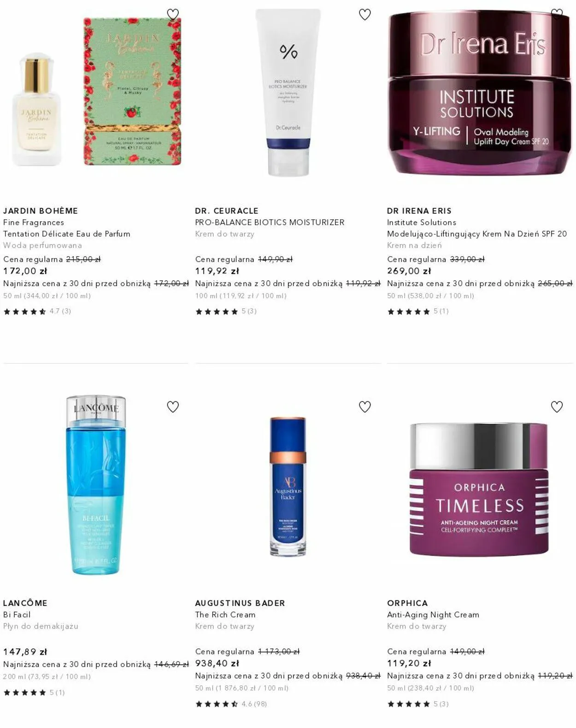
Task: Open DR IRENA ERIS brand name link
Action: 419,211
